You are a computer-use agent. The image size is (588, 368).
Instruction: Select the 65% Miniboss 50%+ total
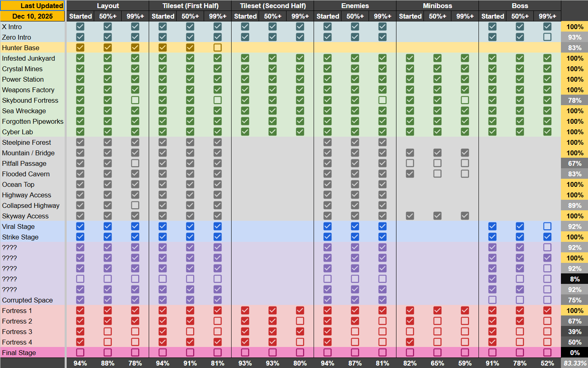pos(437,363)
